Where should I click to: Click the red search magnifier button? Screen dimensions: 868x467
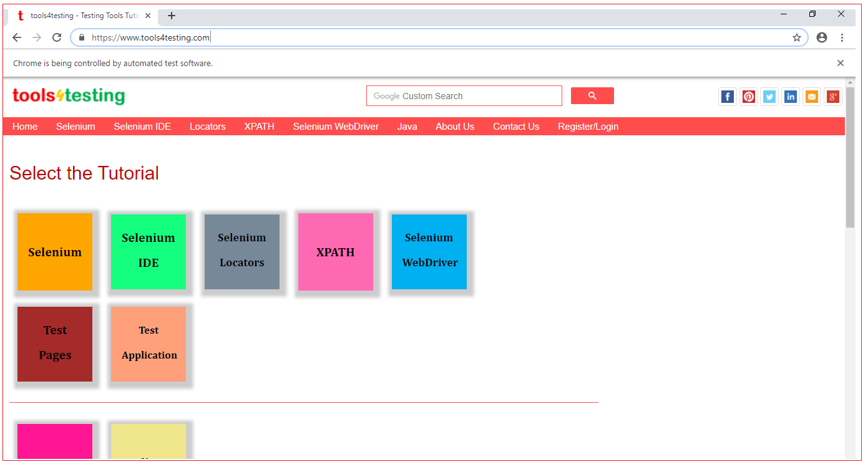592,96
